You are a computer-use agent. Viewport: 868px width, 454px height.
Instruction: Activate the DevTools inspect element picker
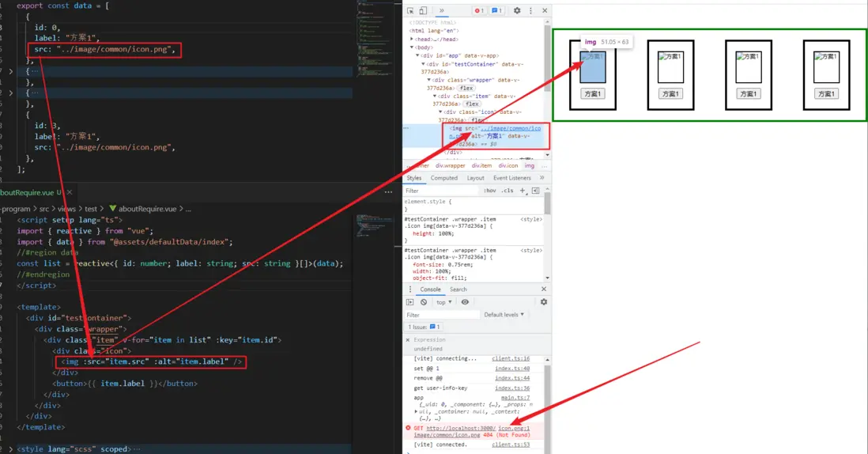[x=410, y=10]
